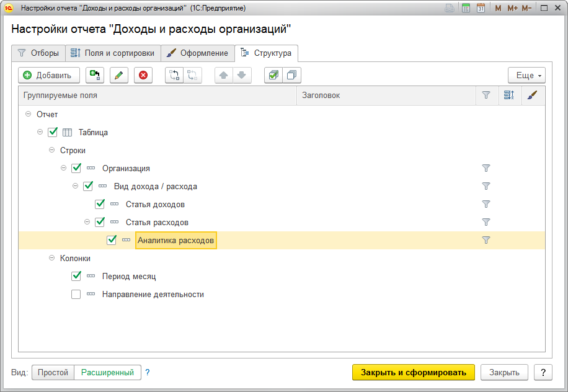Image resolution: width=568 pixels, height=392 pixels.
Task: Select the Период месяц row
Action: (282, 276)
